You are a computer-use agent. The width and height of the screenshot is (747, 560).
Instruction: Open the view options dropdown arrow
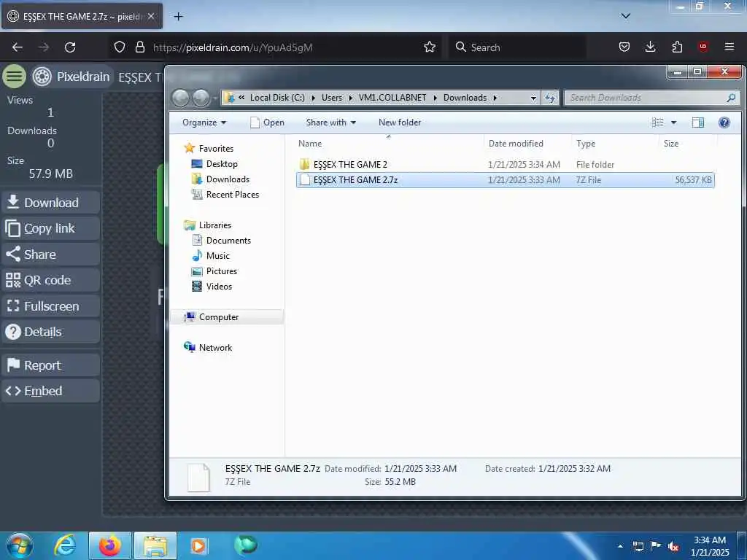[673, 122]
